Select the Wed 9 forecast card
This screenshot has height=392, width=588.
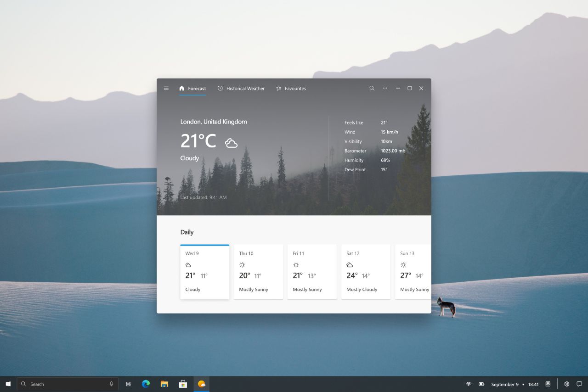click(205, 272)
